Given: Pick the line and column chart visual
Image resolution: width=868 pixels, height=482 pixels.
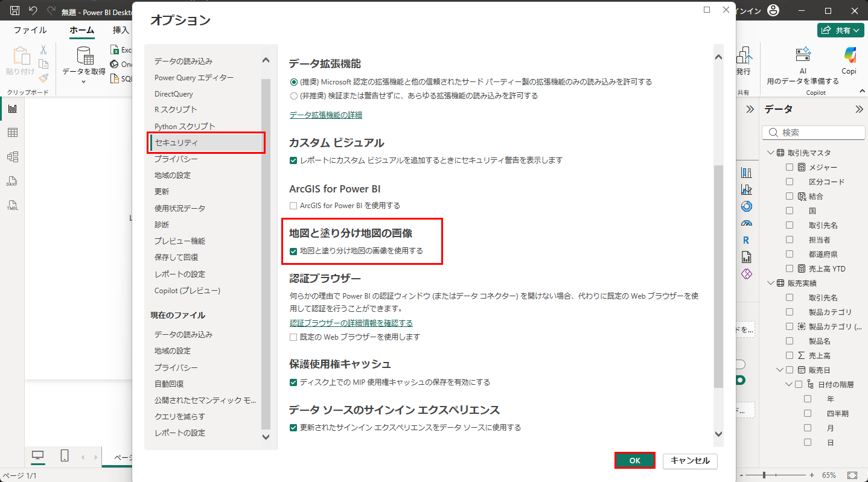Looking at the screenshot, I should click(747, 189).
